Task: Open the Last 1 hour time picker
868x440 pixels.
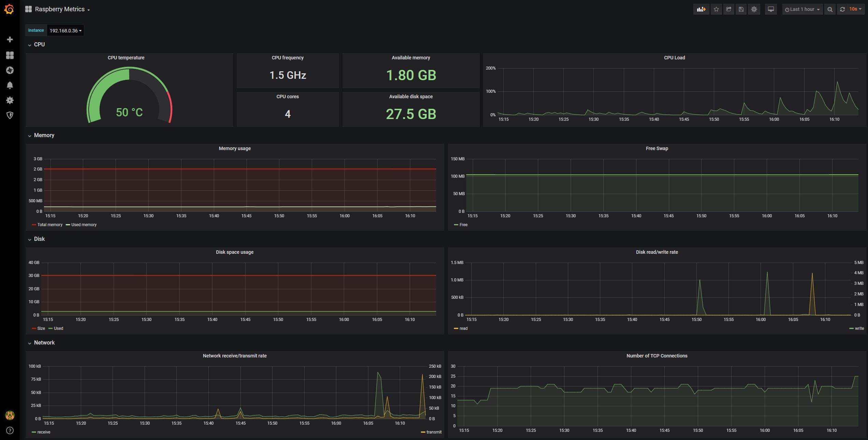Action: [x=802, y=10]
